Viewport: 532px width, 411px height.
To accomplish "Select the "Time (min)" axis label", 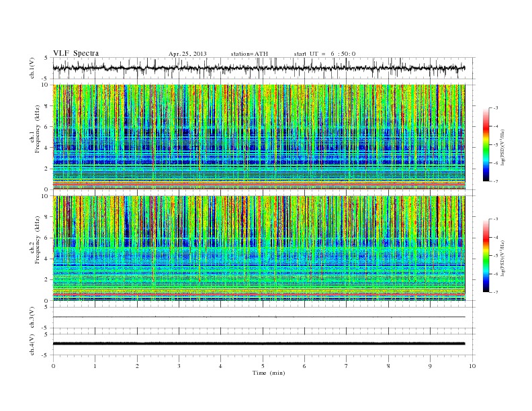I will (269, 373).
